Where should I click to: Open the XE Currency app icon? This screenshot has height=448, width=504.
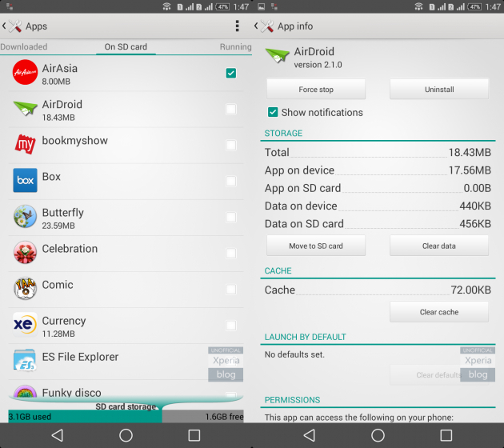[26, 325]
